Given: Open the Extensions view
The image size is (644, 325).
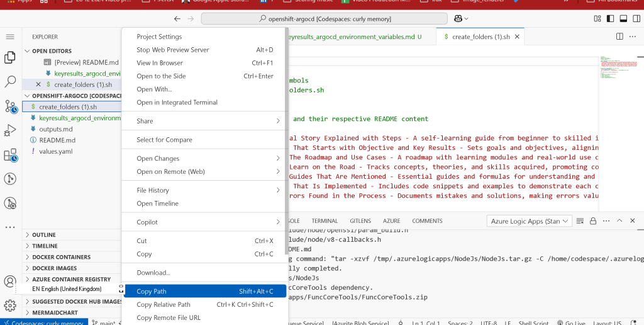Looking at the screenshot, I should pyautogui.click(x=10, y=155).
